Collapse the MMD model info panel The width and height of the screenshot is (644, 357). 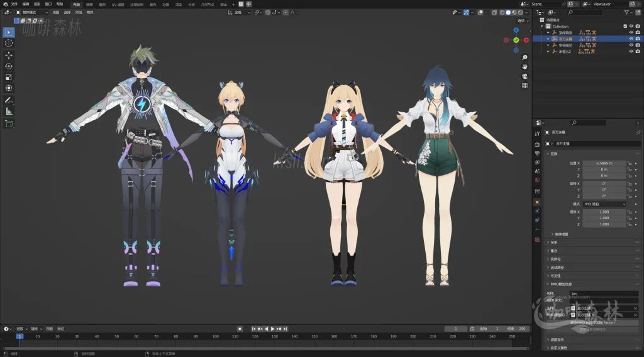click(560, 284)
